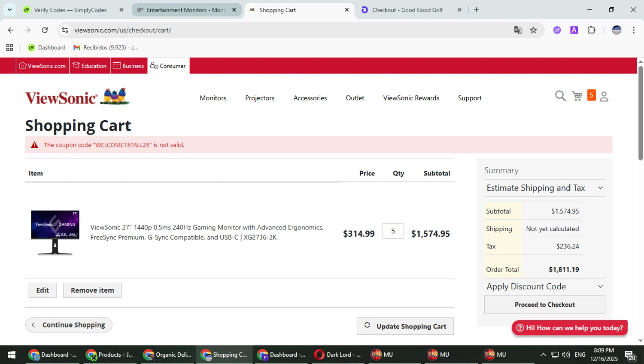Click the XG2736-2K monitor product title

click(207, 232)
